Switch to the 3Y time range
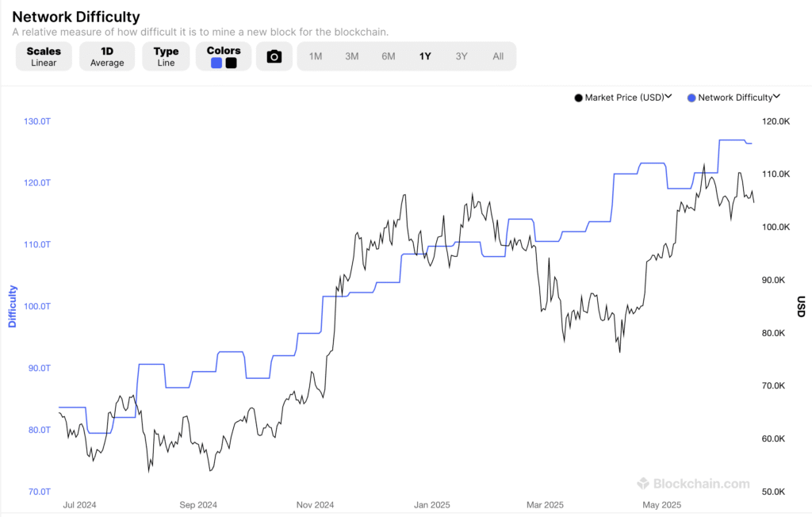The image size is (812, 517). click(462, 56)
